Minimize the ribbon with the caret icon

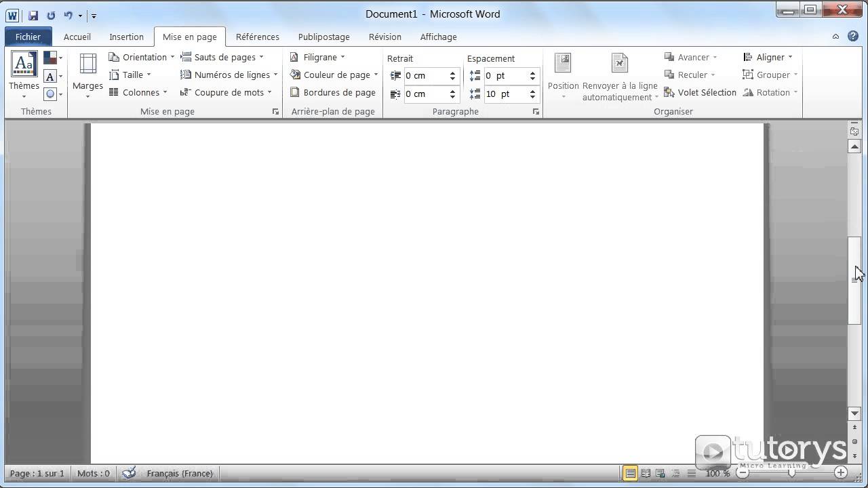click(x=837, y=37)
